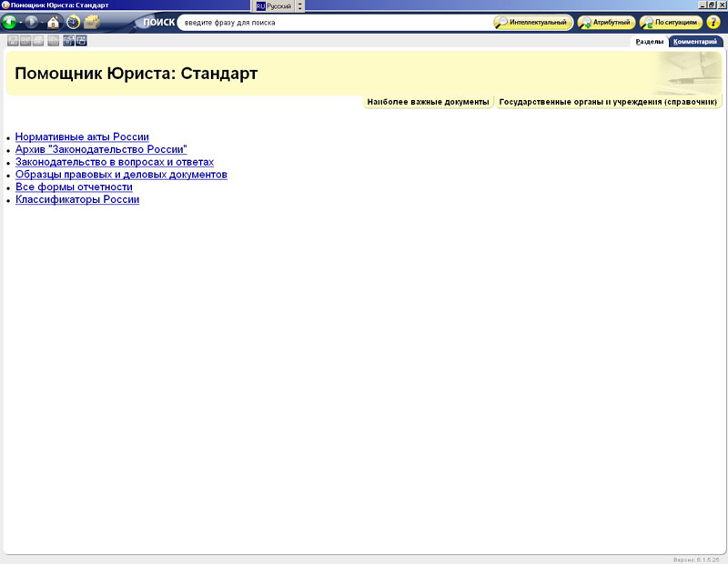Click the yellow Help question mark

[713, 22]
